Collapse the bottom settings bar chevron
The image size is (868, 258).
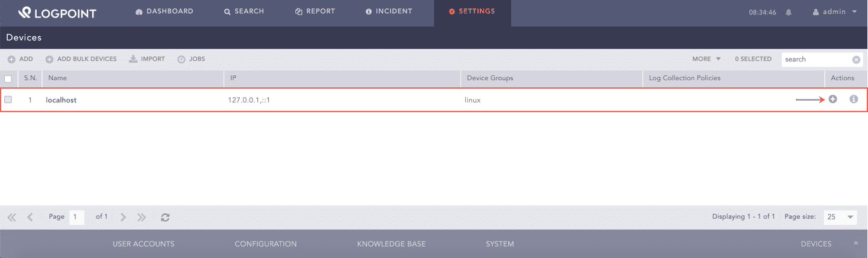click(x=856, y=244)
